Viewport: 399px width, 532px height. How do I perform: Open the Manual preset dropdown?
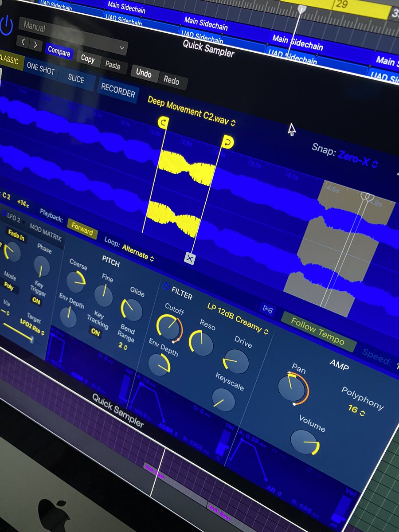[x=73, y=35]
